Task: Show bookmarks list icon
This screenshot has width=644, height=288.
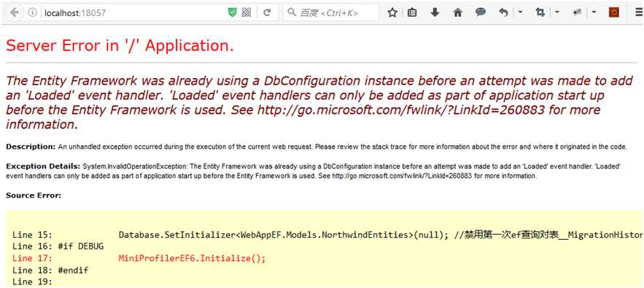Action: coord(412,12)
